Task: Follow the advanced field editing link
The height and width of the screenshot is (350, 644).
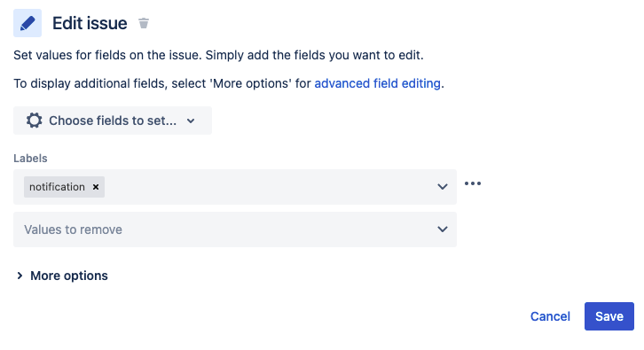Action: (378, 83)
